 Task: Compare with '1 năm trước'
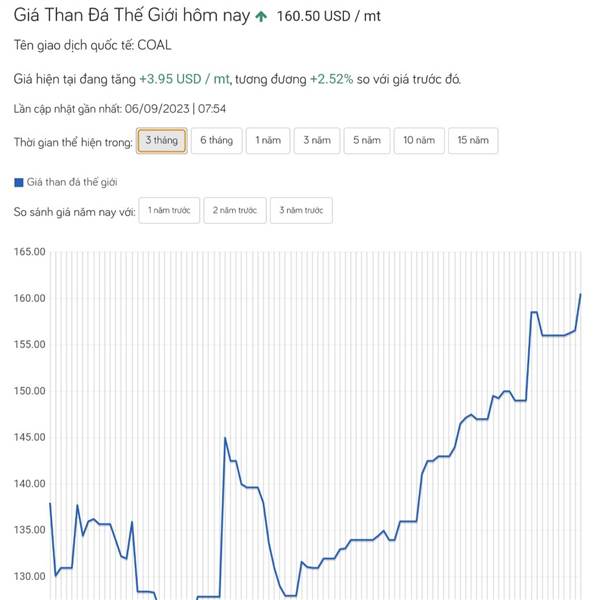point(169,210)
